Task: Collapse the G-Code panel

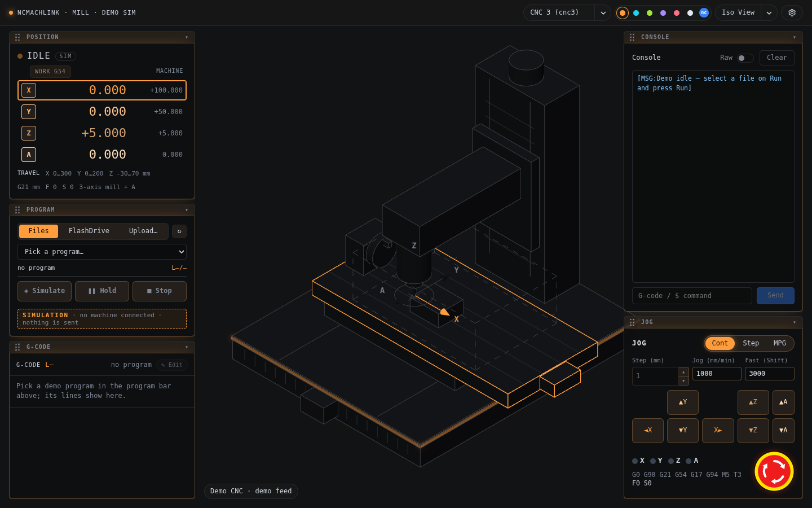Action: pyautogui.click(x=187, y=347)
